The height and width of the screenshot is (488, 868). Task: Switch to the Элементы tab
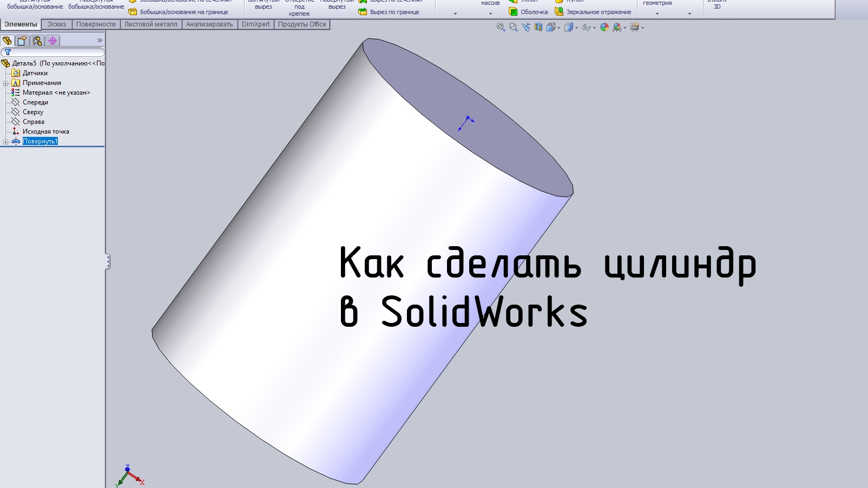21,24
